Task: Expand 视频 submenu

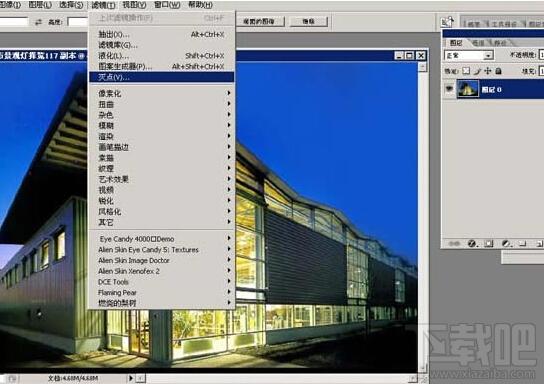Action: tap(162, 190)
